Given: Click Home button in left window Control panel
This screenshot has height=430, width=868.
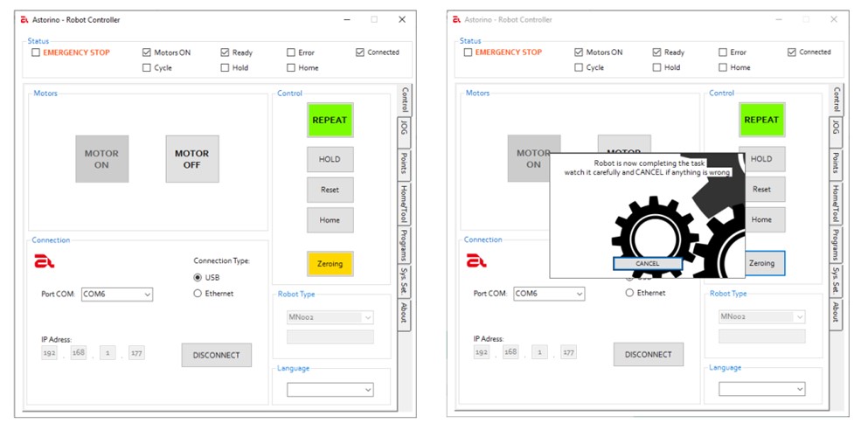Looking at the screenshot, I should (330, 220).
